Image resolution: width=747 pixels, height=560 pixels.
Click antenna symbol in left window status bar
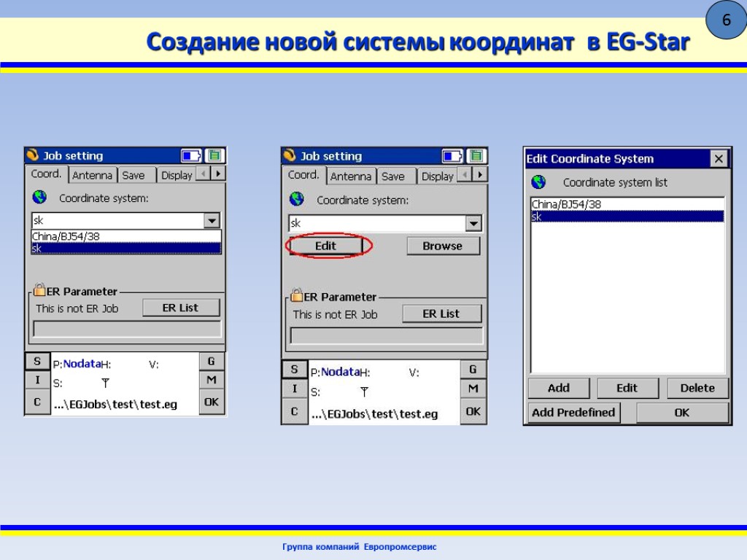105,383
